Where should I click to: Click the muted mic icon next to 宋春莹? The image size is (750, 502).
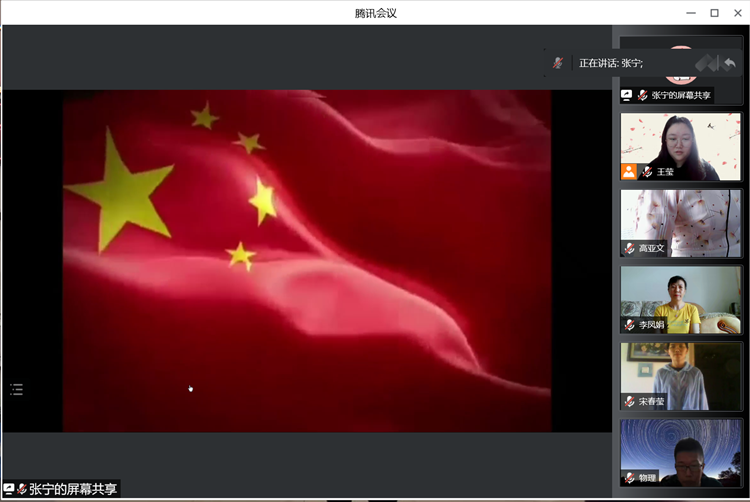point(629,401)
